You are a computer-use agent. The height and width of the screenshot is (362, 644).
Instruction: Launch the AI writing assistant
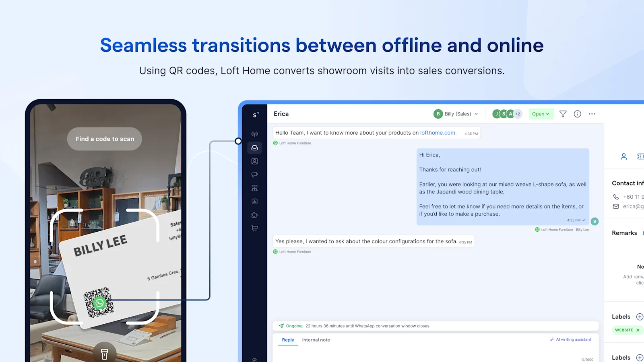(570, 339)
